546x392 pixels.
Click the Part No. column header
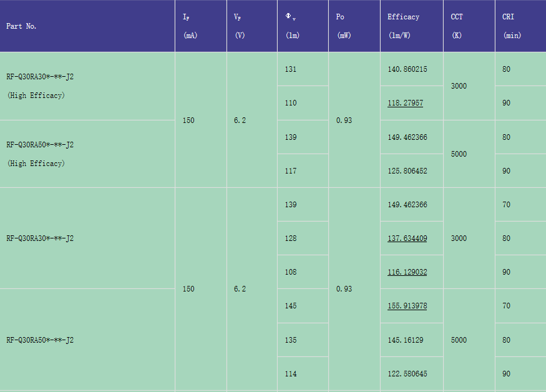pyautogui.click(x=22, y=26)
